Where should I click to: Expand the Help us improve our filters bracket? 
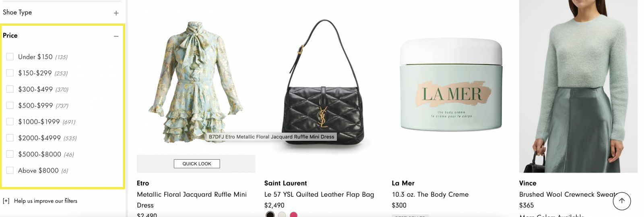[x=6, y=201]
